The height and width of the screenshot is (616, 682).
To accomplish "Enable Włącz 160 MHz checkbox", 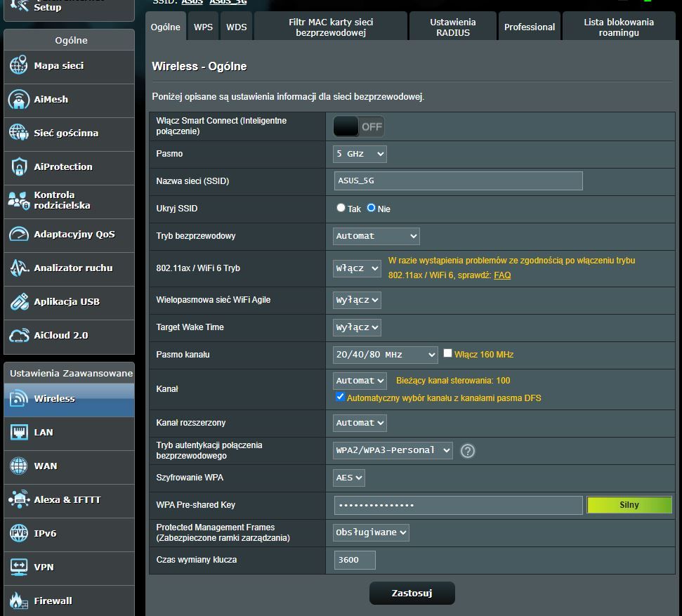I will coord(447,353).
